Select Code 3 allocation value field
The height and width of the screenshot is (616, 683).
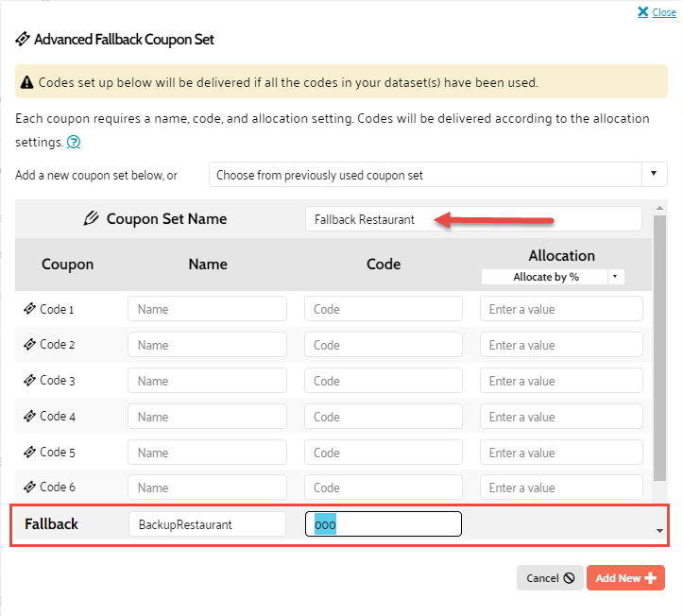tap(561, 381)
